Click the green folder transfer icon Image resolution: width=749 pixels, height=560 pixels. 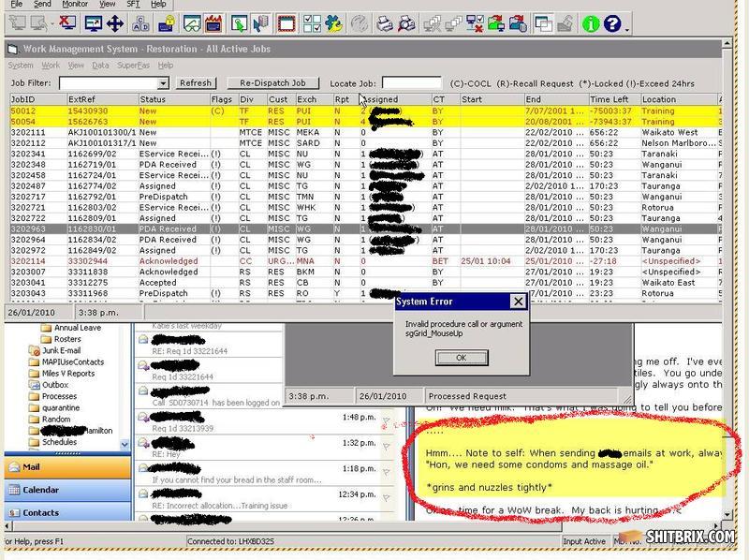(496, 22)
